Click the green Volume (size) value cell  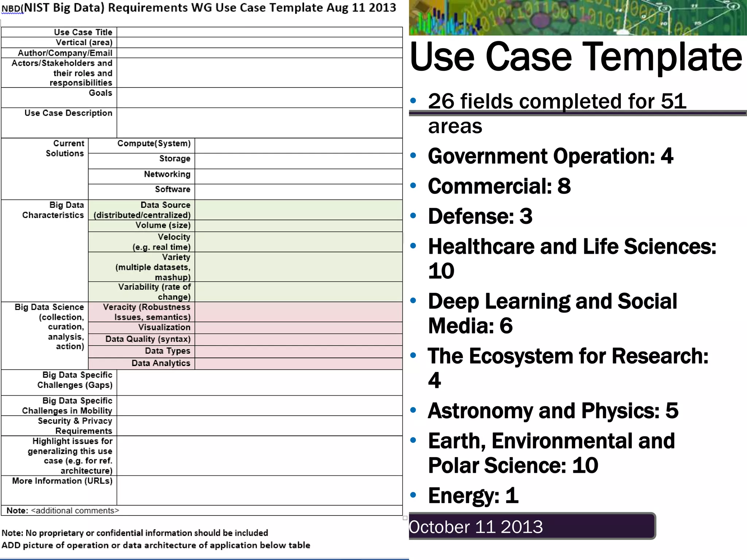pos(298,226)
